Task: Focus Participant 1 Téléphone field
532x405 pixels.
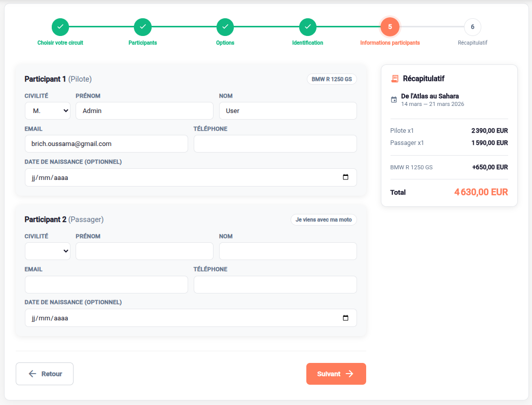Action: (x=275, y=144)
